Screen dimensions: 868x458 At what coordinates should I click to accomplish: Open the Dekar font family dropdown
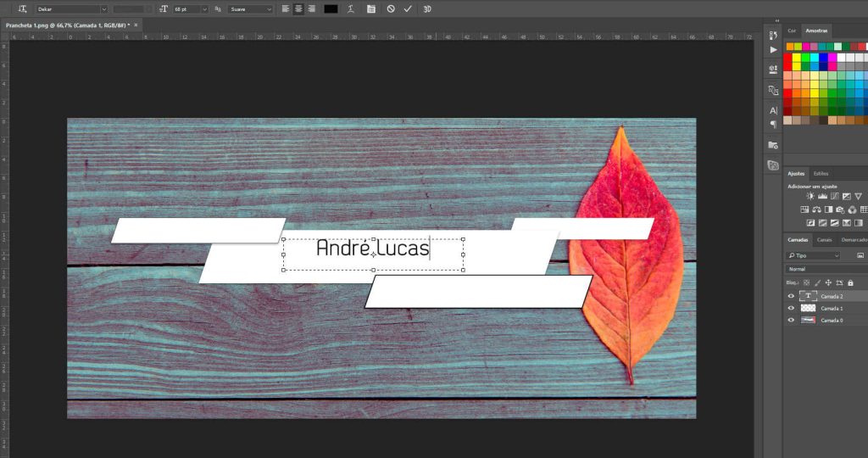(71, 8)
